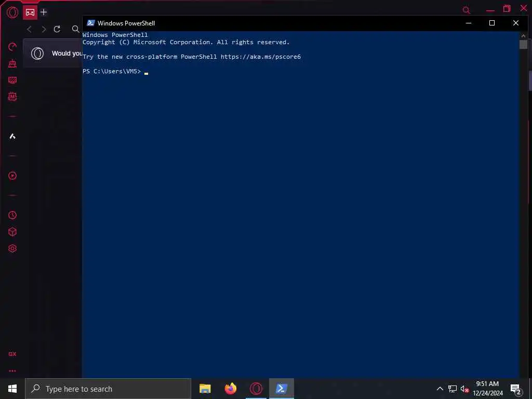Click the PowerShell vertical scrollbar thumb
532x399 pixels.
click(x=523, y=45)
